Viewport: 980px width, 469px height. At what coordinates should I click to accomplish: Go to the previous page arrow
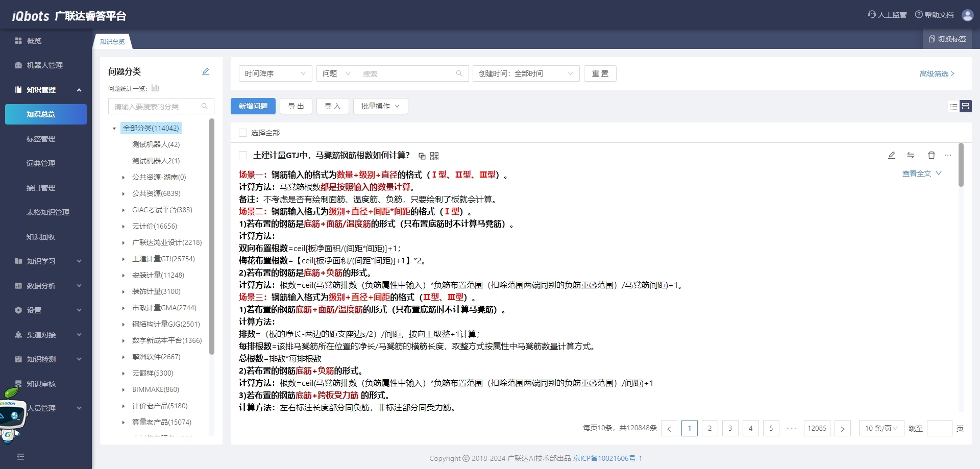tap(669, 428)
